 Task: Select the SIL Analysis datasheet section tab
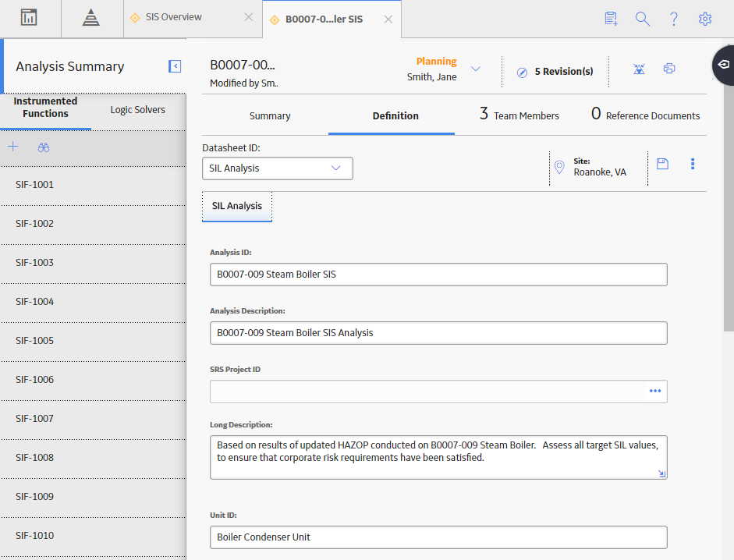237,206
